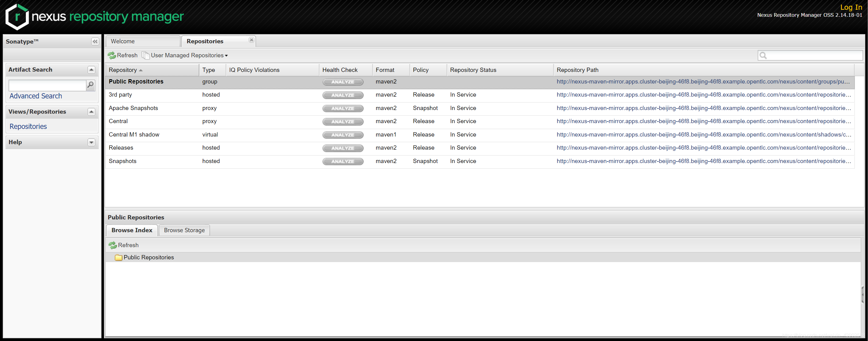
Task: Sort by Repository Path column header
Action: pyautogui.click(x=703, y=70)
